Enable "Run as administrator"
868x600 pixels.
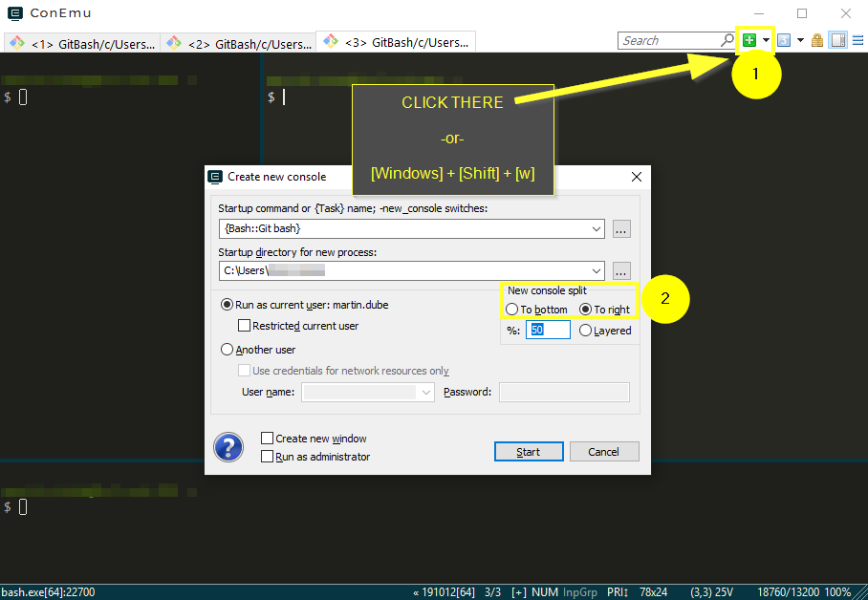click(267, 456)
